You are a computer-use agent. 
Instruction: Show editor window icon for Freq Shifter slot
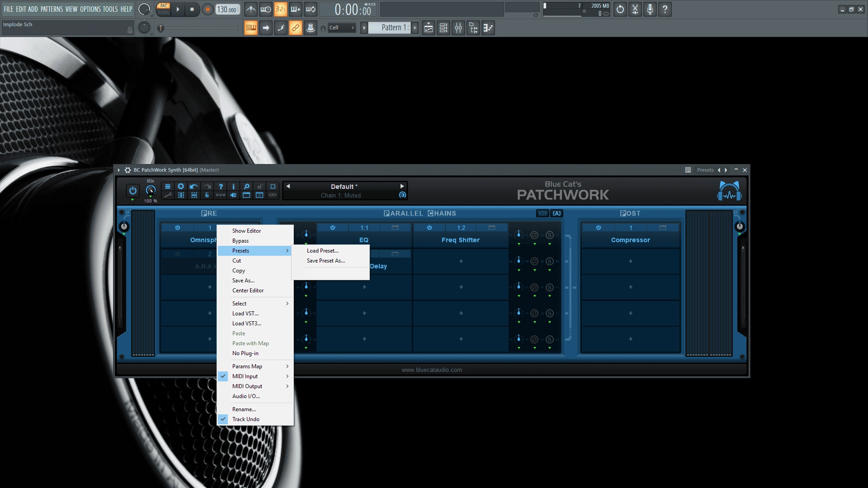(x=492, y=228)
